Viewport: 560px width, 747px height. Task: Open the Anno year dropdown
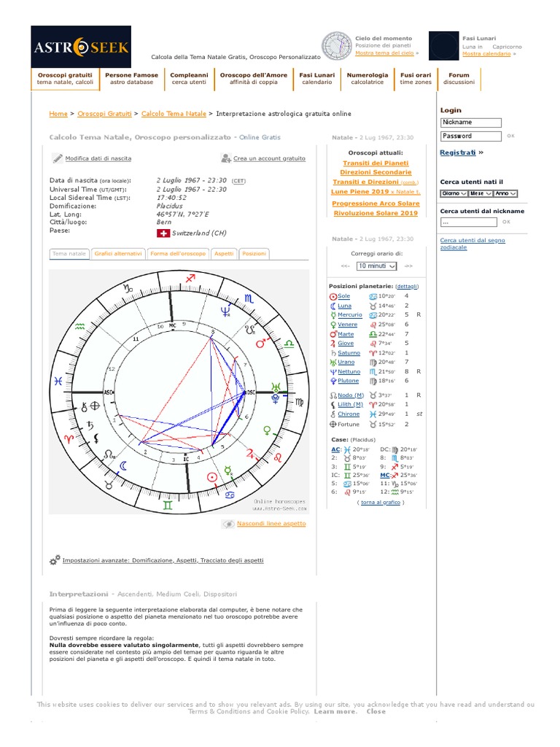pos(505,193)
